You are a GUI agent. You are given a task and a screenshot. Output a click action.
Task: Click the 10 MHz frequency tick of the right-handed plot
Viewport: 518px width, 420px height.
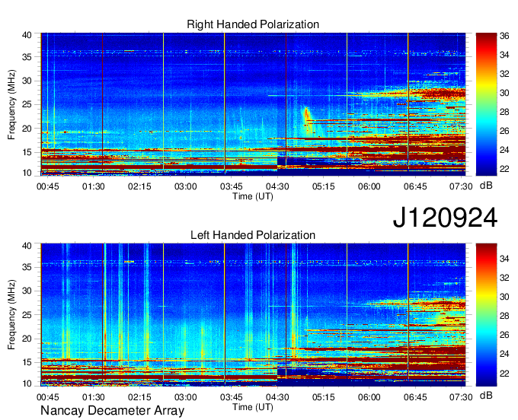pos(27,173)
